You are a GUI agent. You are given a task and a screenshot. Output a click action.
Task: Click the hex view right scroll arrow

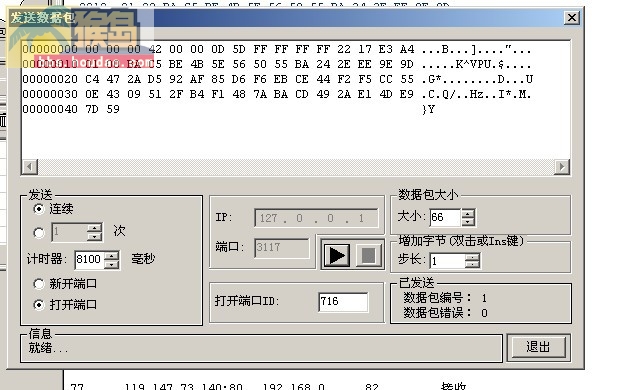point(562,167)
